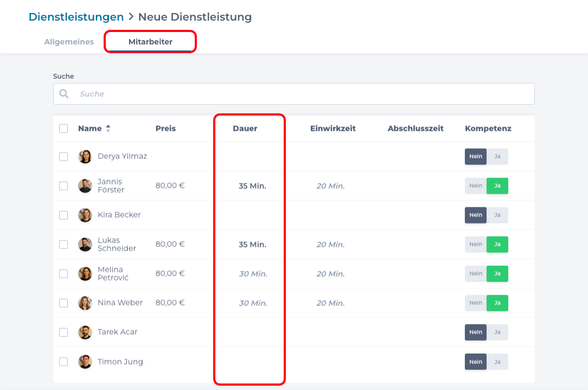
Task: Edit Melina Petrović's 20 Min. Einwirkzeit
Action: pyautogui.click(x=330, y=274)
